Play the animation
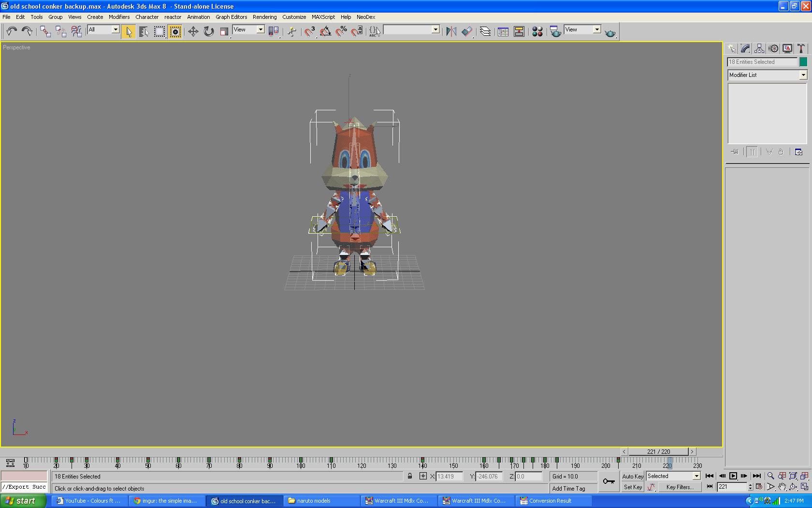 733,476
